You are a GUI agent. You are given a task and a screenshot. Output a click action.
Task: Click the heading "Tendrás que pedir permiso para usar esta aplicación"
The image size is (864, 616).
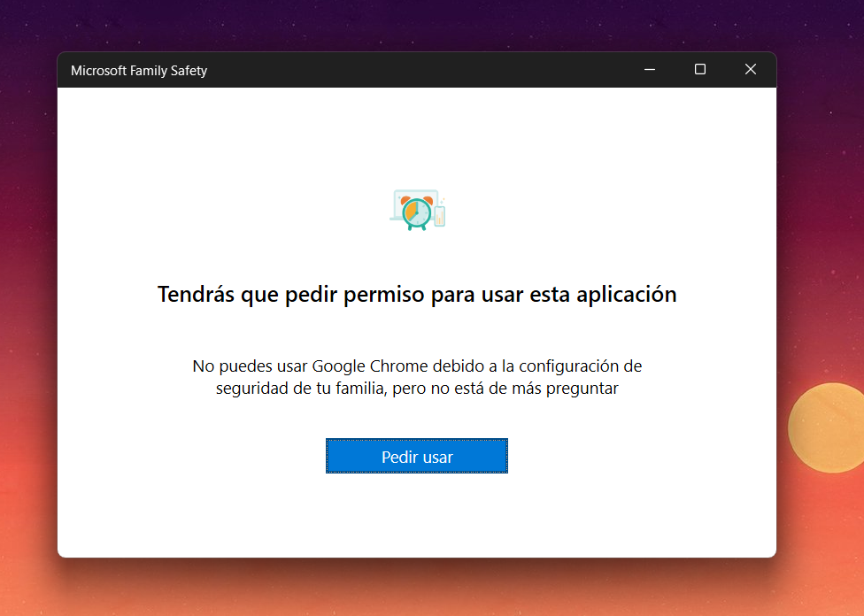coord(417,294)
